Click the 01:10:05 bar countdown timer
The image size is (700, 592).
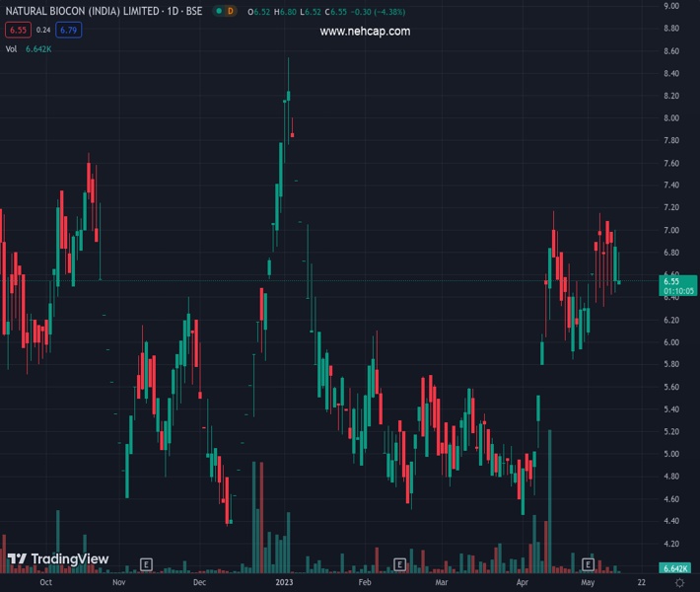[679, 291]
